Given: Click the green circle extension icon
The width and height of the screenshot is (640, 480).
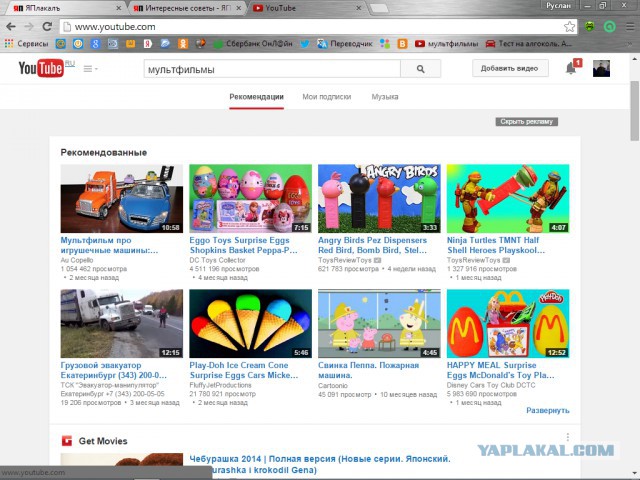Looking at the screenshot, I should [x=609, y=27].
